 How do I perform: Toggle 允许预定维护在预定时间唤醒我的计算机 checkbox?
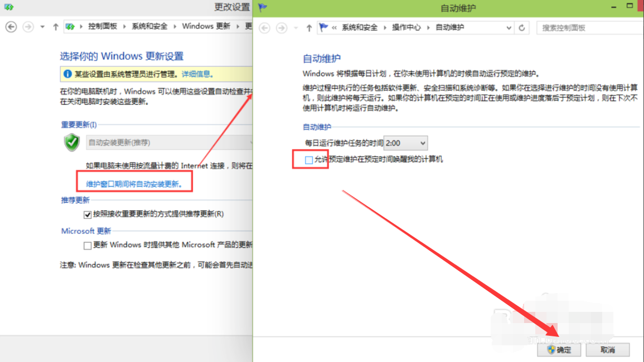pyautogui.click(x=309, y=160)
